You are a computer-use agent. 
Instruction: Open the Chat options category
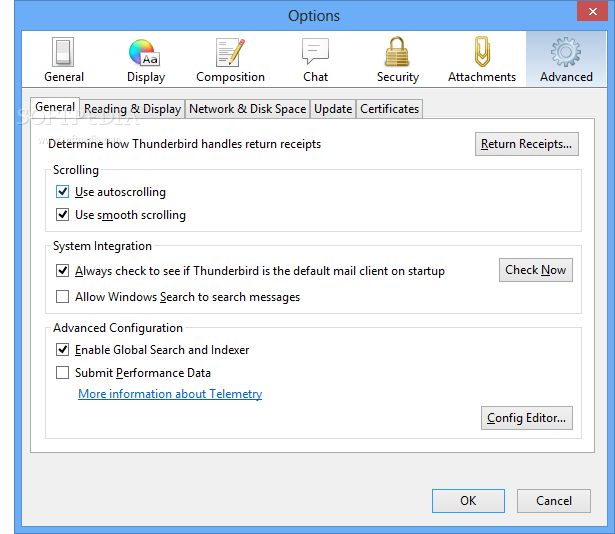coord(315,60)
